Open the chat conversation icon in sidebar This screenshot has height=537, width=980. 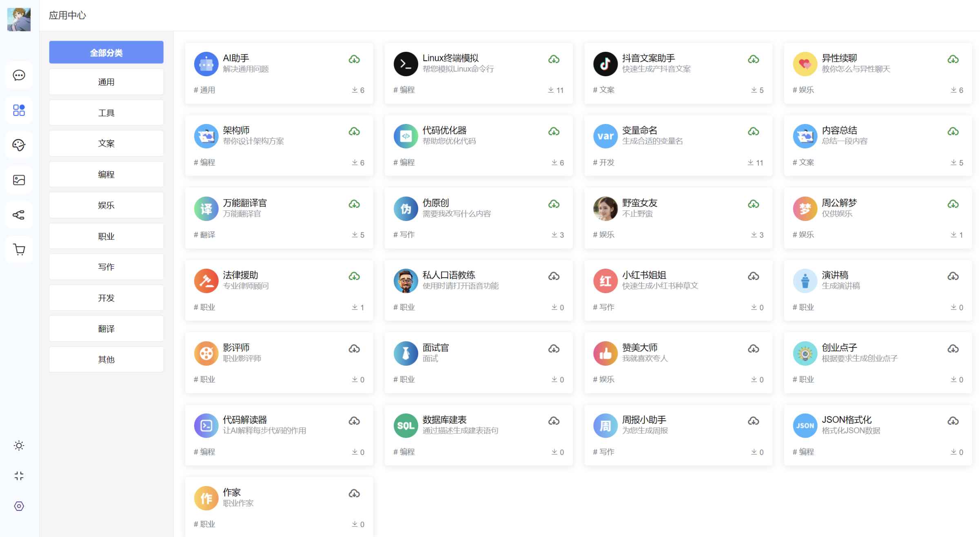point(19,75)
